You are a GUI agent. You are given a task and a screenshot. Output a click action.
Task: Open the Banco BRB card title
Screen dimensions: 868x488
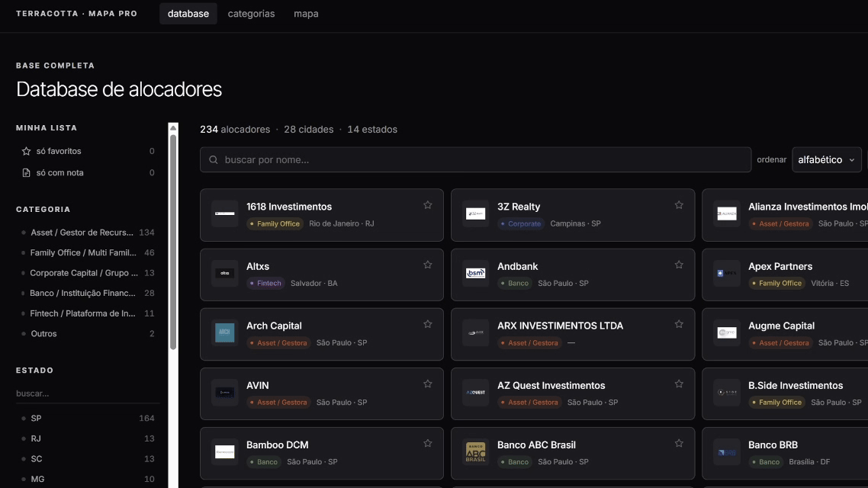[773, 445]
